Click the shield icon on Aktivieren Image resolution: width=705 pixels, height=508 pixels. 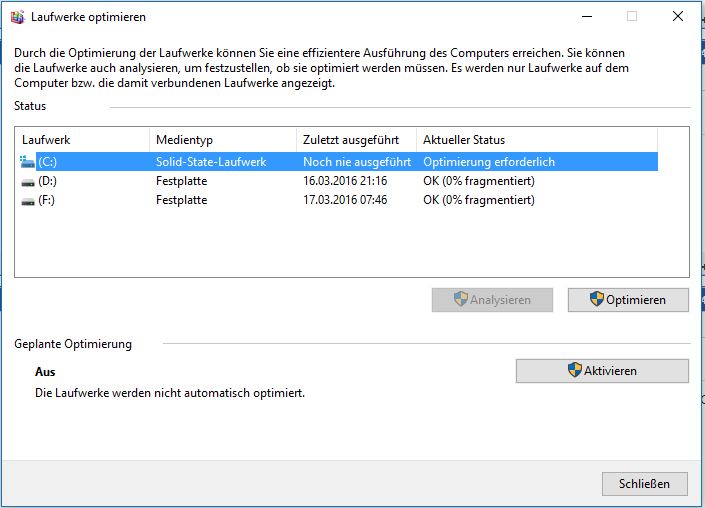575,370
